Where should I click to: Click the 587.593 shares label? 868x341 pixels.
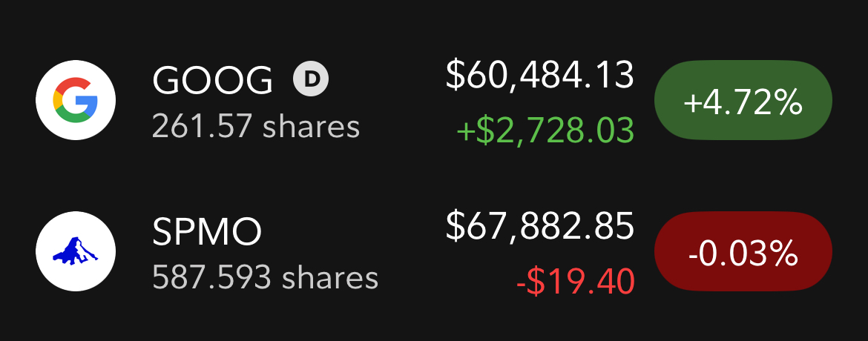(x=265, y=277)
